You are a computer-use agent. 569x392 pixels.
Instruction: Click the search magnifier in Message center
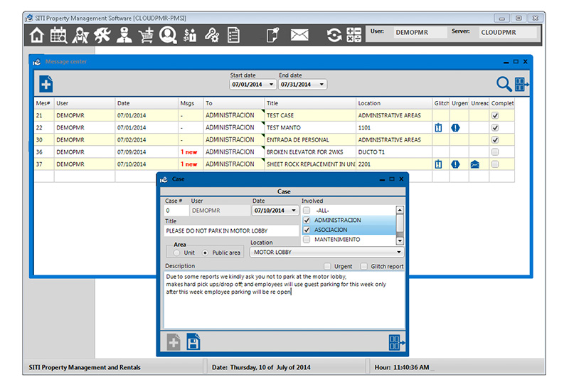coord(504,84)
